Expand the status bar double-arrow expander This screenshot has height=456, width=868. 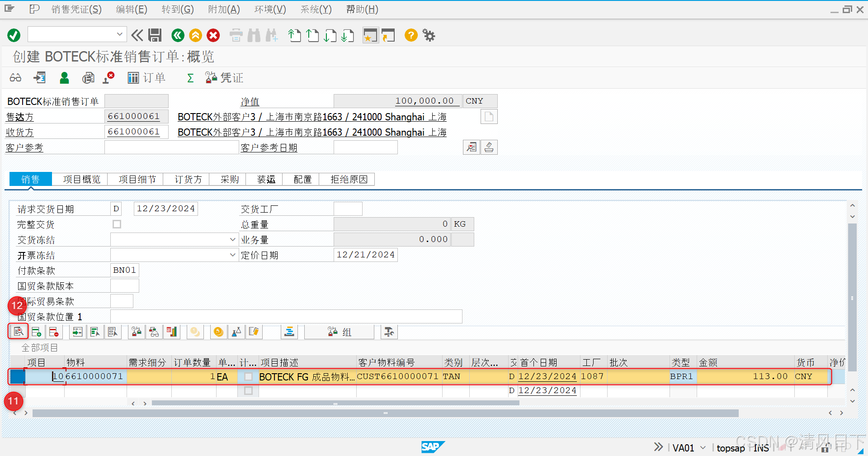tap(658, 447)
